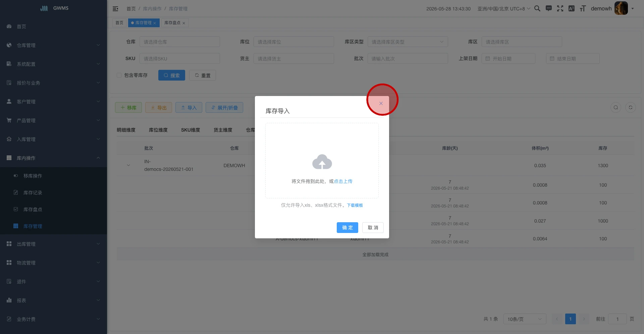
Task: Confirm import with 确定 button
Action: (x=347, y=228)
